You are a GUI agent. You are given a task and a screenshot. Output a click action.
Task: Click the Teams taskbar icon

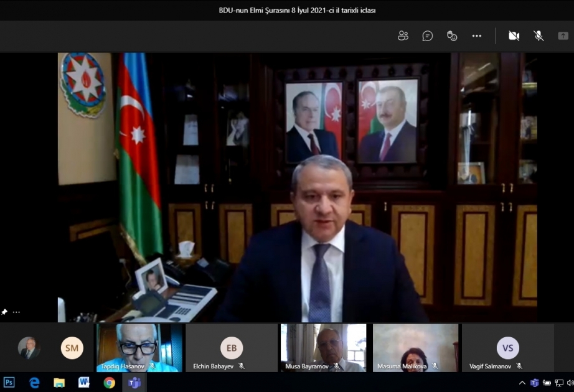(x=134, y=383)
